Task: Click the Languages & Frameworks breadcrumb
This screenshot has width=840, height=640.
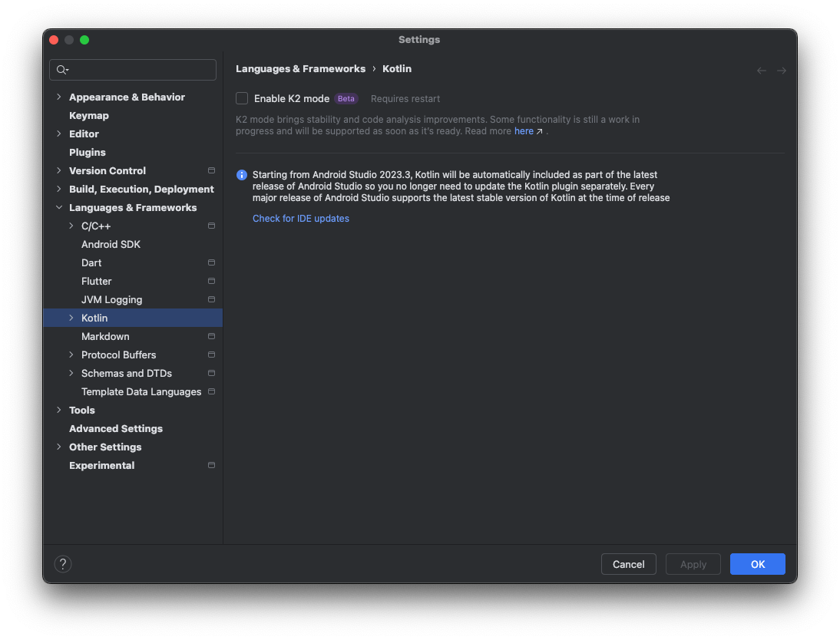Action: 300,68
